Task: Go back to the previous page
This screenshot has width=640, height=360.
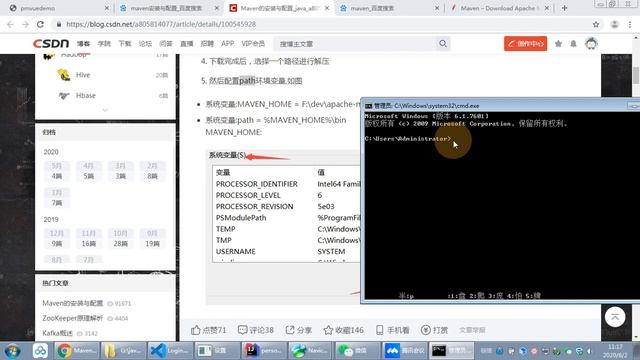Action: pyautogui.click(x=10, y=24)
